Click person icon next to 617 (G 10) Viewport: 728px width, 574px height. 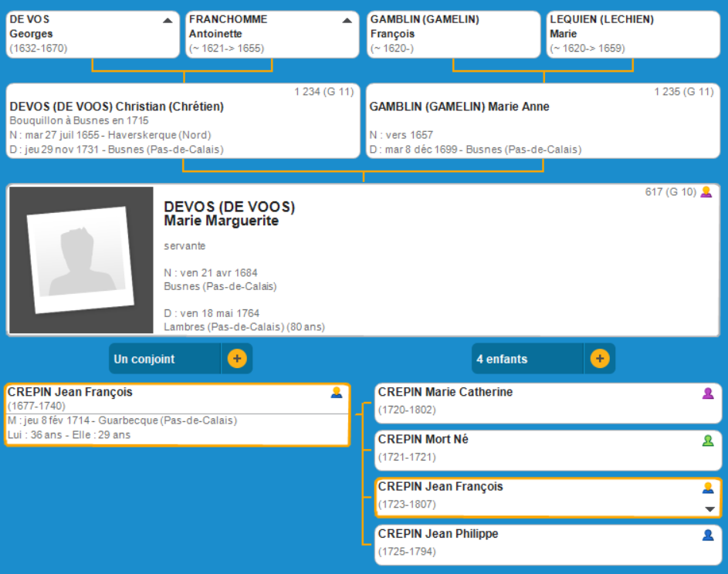coord(706,192)
